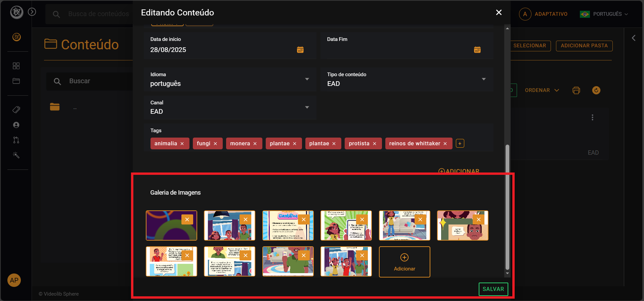Click the Data Fim date field

[407, 46]
